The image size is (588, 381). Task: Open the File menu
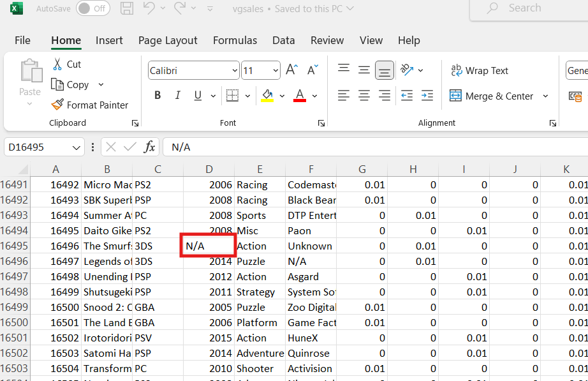click(22, 40)
